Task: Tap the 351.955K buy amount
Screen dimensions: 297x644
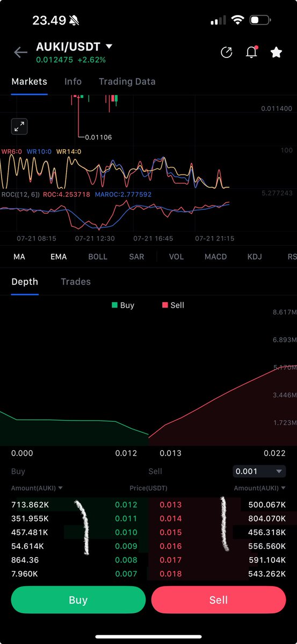Action: click(x=30, y=518)
